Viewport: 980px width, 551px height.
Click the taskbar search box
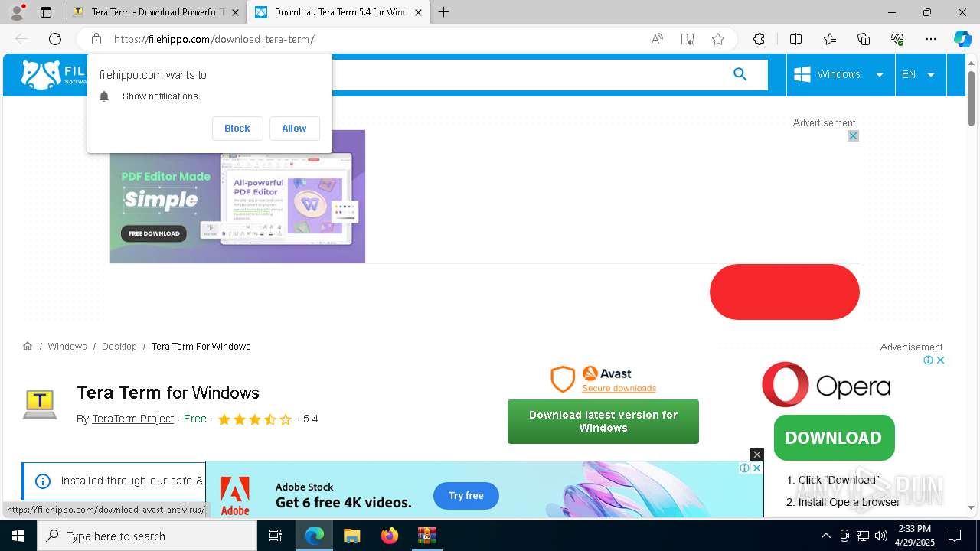[147, 536]
